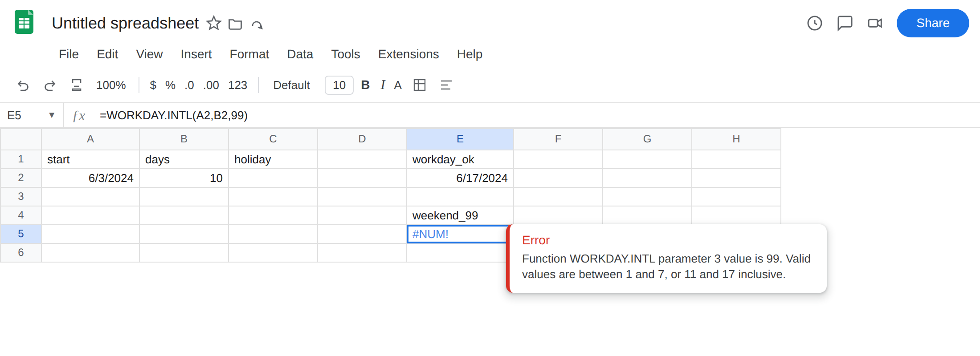Activate the paint format tool
The height and width of the screenshot is (356, 980).
[x=77, y=85]
